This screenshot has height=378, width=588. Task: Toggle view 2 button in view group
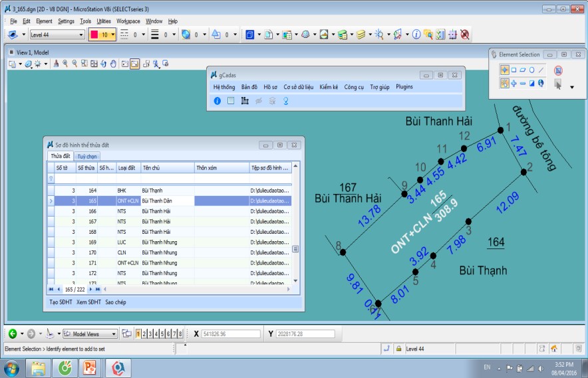click(144, 333)
